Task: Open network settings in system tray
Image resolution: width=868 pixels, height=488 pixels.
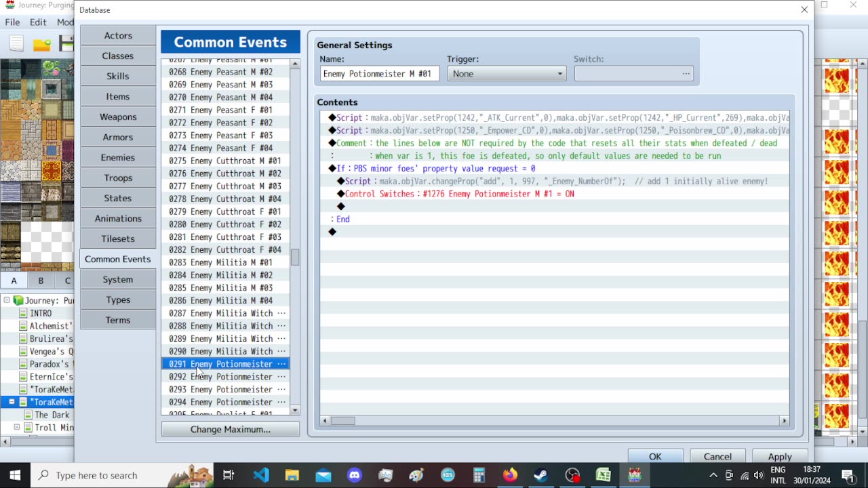Action: pos(745,475)
